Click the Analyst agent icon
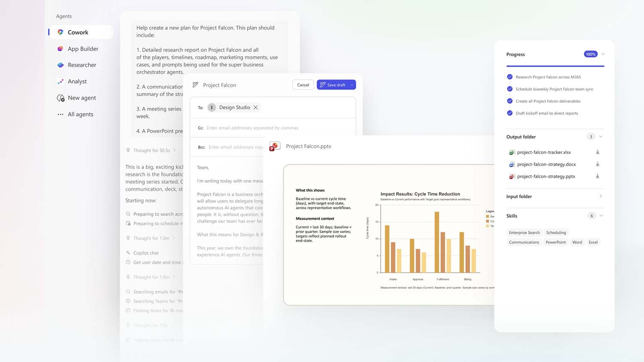 pyautogui.click(x=61, y=81)
